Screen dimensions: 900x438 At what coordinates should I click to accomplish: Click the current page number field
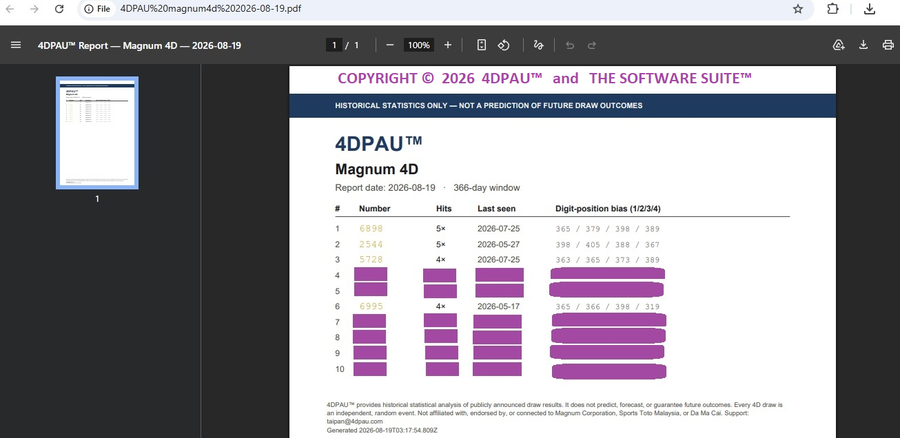tap(333, 45)
